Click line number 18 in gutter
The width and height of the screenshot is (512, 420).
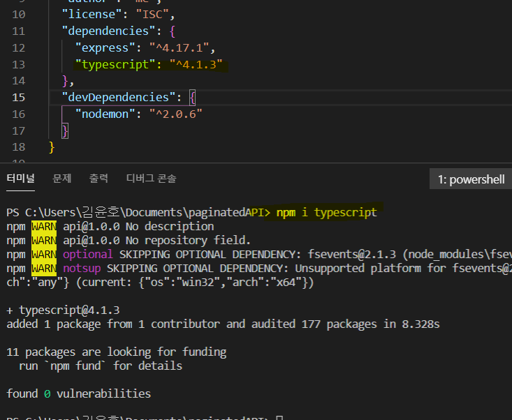click(x=19, y=147)
